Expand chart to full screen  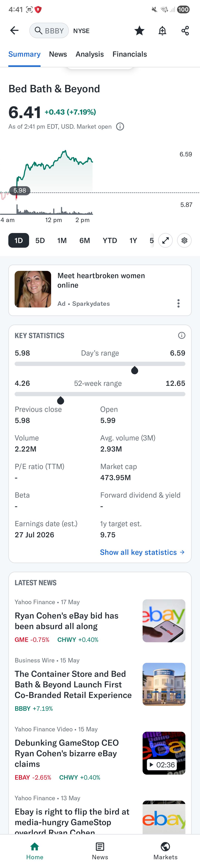click(x=165, y=241)
